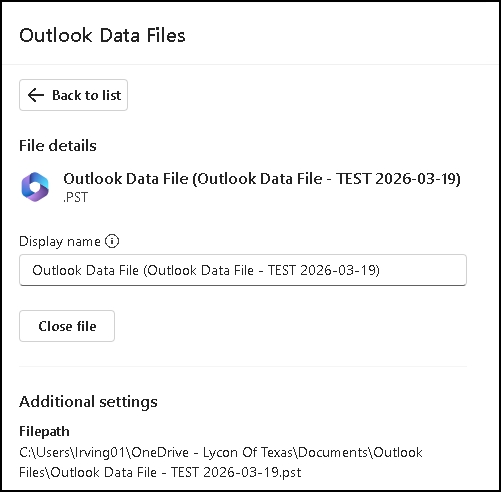Viewport: 501px width, 492px height.
Task: Click the Outlook logo icon in File details
Action: pyautogui.click(x=35, y=187)
